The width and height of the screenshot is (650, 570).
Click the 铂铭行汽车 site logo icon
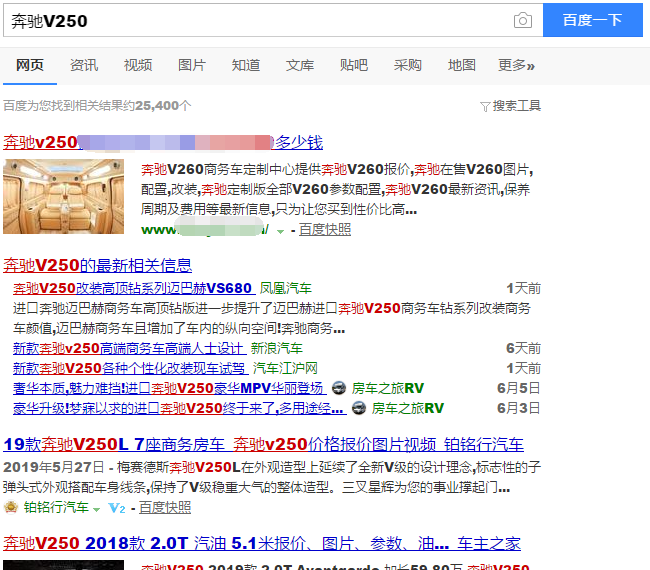10,507
